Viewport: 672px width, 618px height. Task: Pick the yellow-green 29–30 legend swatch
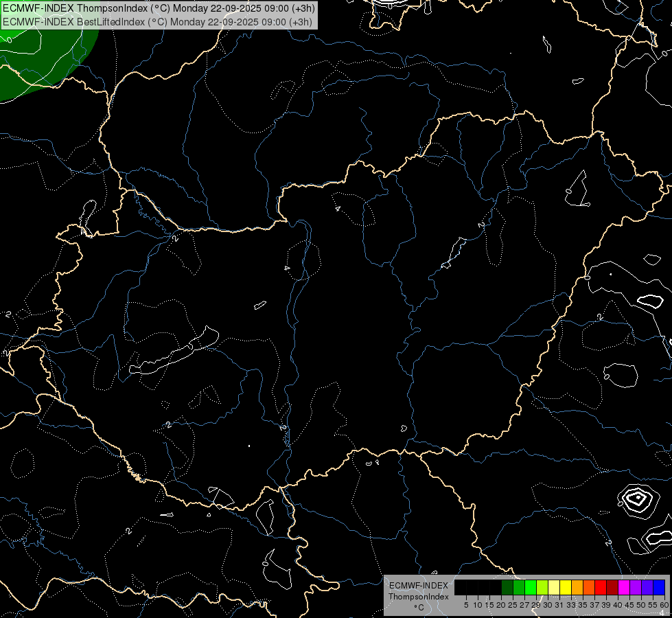pyautogui.click(x=542, y=587)
